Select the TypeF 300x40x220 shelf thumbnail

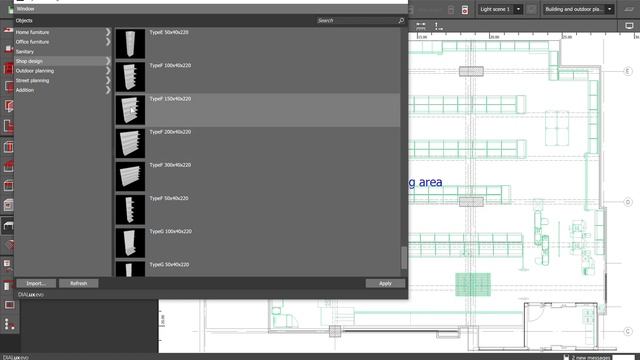click(130, 176)
